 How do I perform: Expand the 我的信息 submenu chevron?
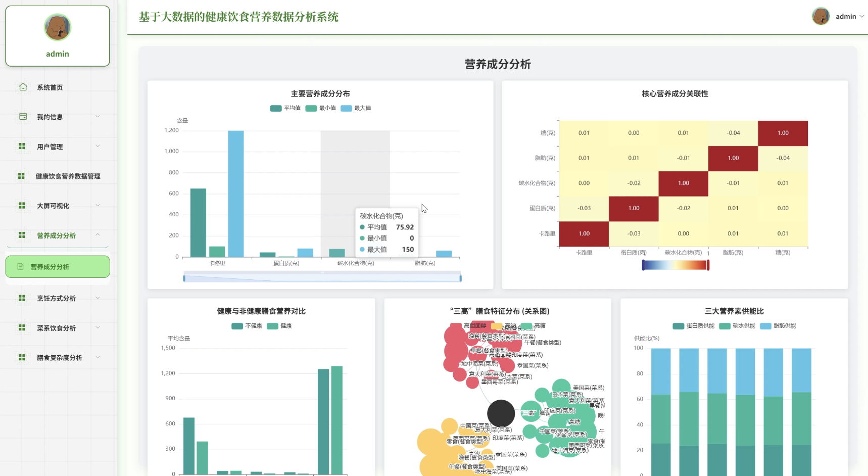coord(98,116)
